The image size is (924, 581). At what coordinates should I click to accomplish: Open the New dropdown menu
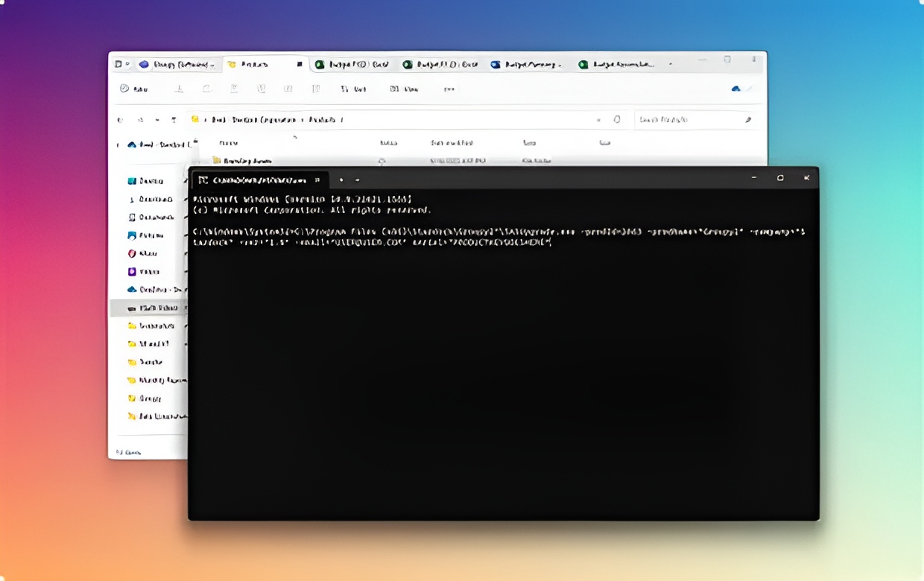coord(134,89)
